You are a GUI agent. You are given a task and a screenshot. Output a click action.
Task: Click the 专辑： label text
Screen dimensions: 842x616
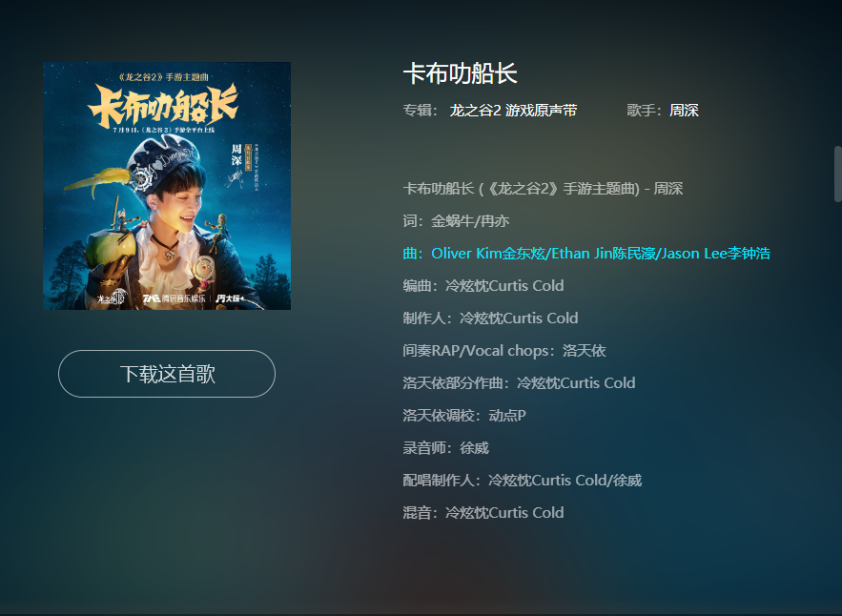421,111
